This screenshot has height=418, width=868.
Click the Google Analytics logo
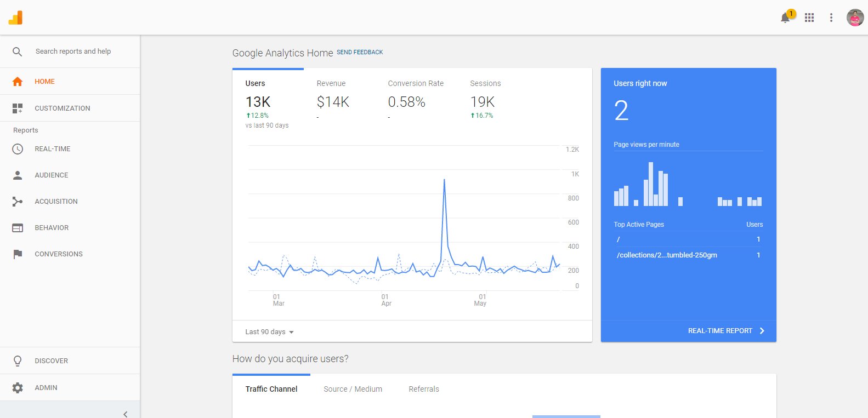click(15, 18)
